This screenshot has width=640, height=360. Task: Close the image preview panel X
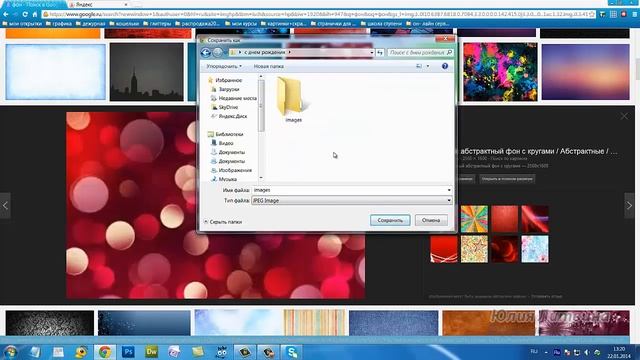click(x=624, y=117)
